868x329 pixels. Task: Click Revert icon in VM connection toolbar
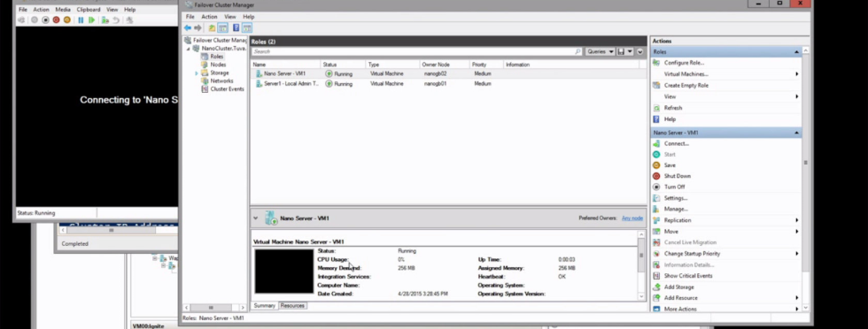point(116,20)
